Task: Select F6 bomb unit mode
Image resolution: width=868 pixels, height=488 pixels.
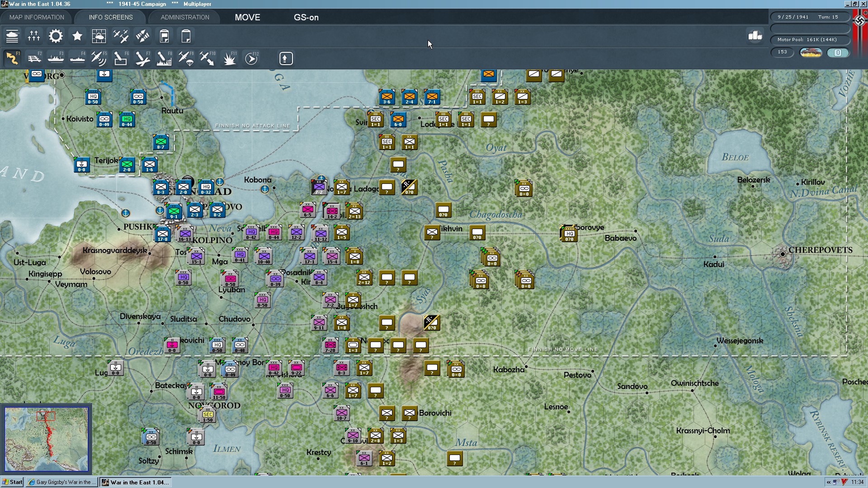Action: [121, 58]
